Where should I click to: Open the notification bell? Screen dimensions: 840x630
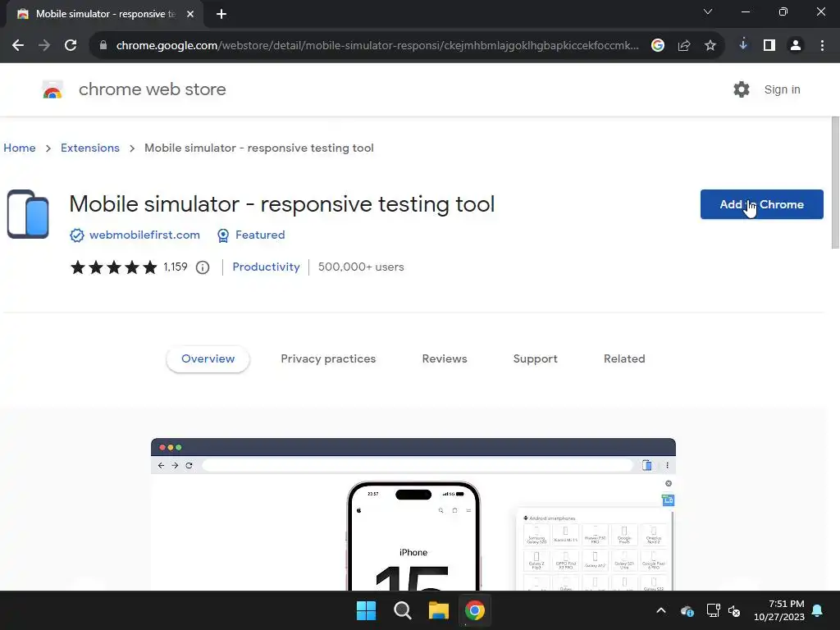tap(818, 610)
